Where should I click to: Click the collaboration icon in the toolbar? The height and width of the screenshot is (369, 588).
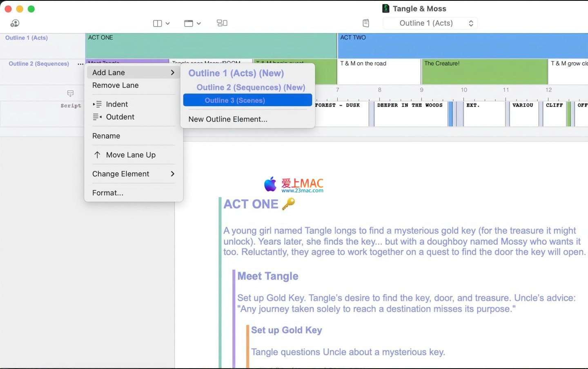point(15,23)
